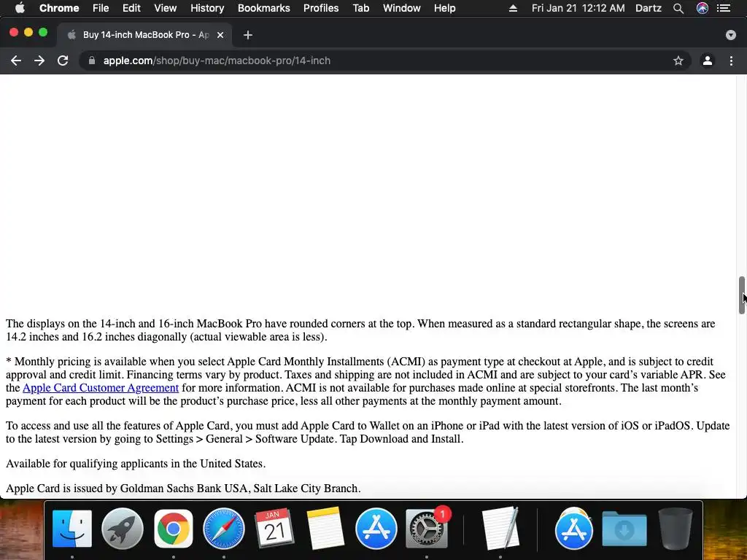Open Notification Center list icon
747x560 pixels.
click(x=724, y=8)
